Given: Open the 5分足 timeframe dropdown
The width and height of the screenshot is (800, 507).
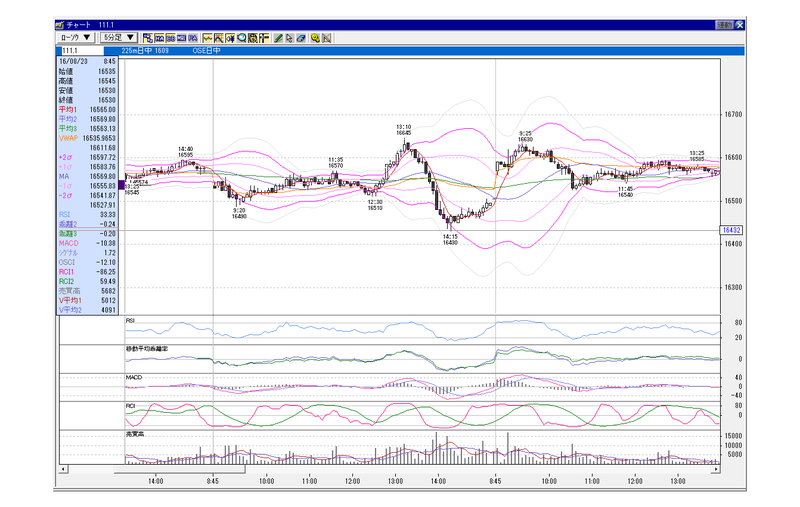Looking at the screenshot, I should tap(118, 38).
